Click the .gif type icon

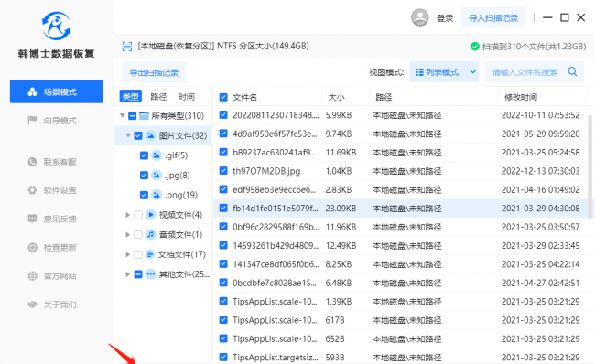click(157, 155)
